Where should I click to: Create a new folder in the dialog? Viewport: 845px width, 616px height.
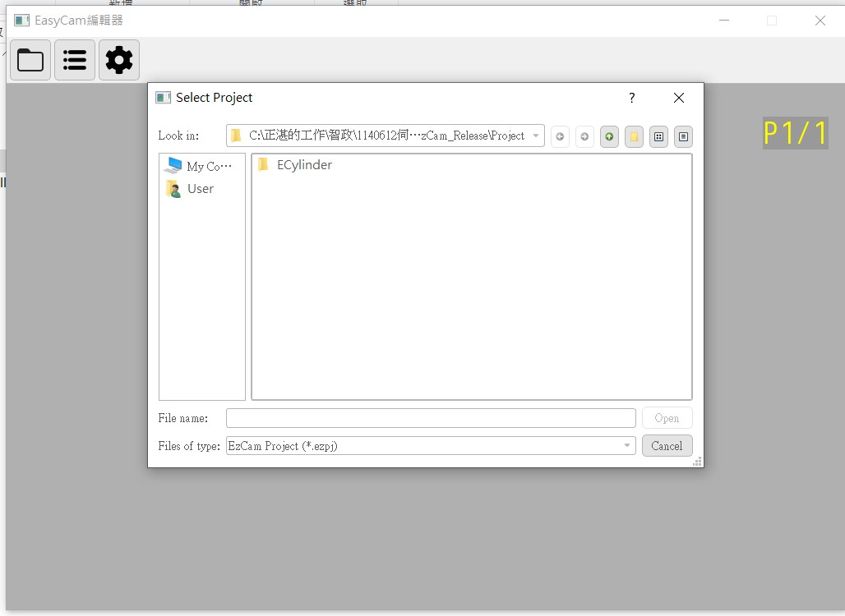(x=634, y=136)
